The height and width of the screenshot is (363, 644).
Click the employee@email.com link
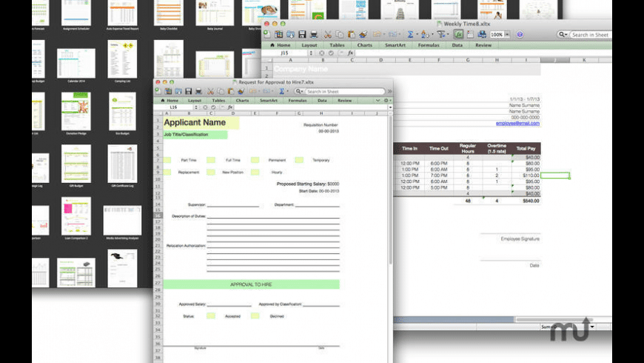[x=517, y=123]
